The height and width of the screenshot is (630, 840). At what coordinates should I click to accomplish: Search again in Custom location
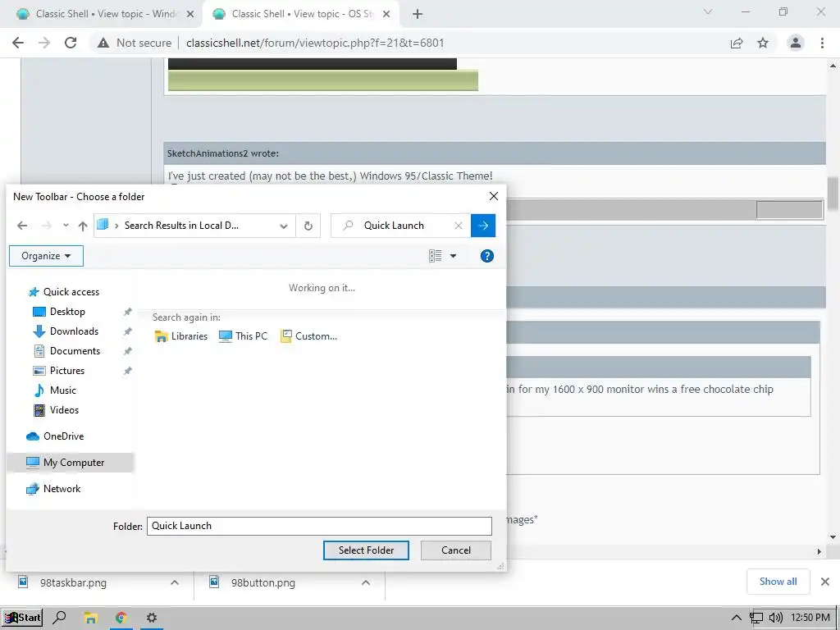tap(309, 336)
